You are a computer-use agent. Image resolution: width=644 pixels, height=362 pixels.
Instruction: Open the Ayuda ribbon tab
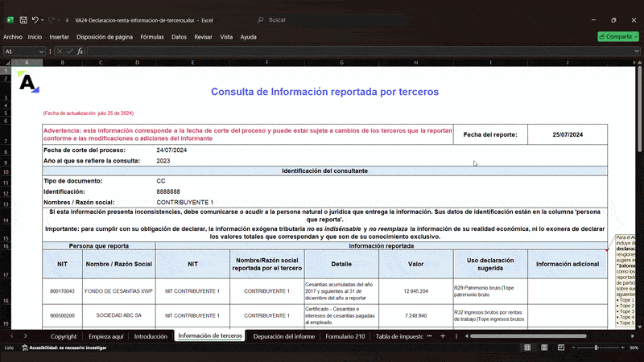(248, 37)
